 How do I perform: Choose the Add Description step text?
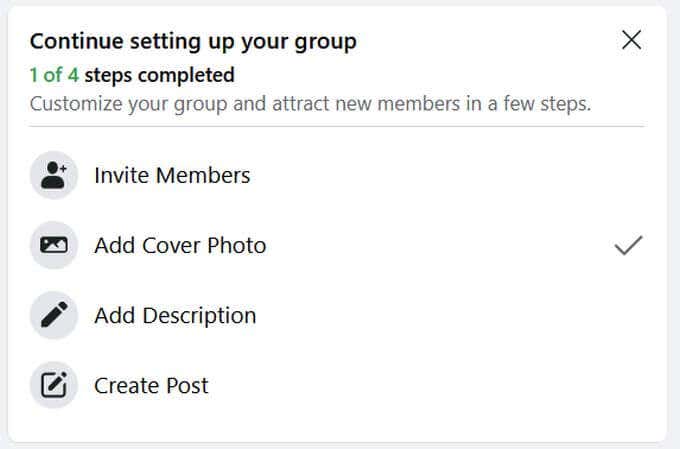[175, 316]
